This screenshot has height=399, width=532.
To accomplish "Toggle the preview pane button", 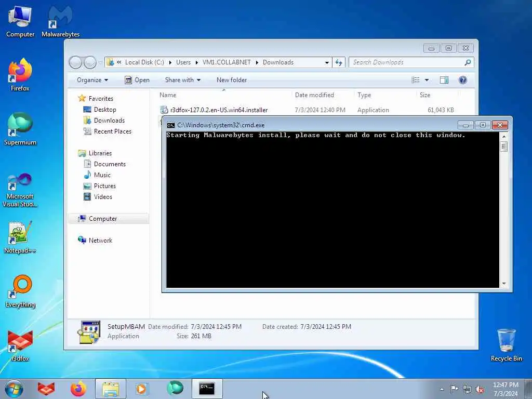I will [444, 80].
